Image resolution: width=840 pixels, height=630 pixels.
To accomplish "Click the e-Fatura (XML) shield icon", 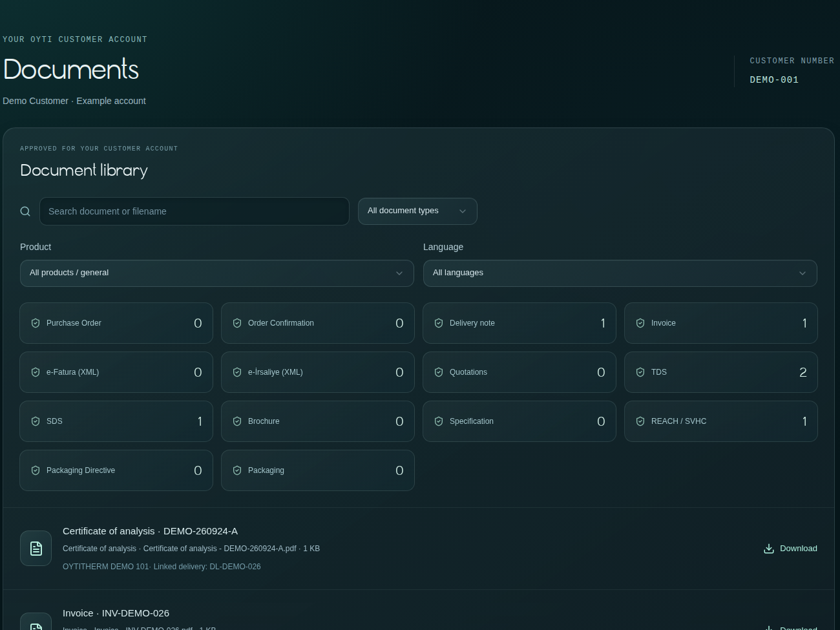I will point(36,372).
